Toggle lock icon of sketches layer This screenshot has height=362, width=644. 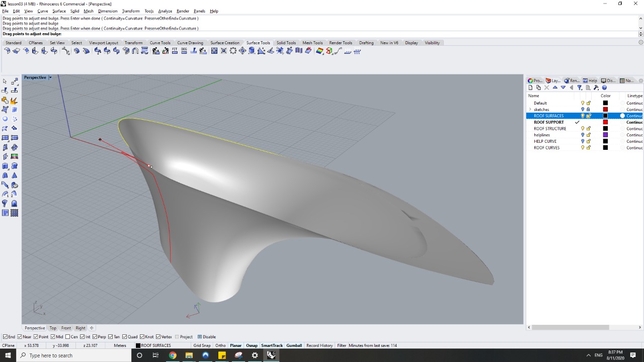click(588, 109)
